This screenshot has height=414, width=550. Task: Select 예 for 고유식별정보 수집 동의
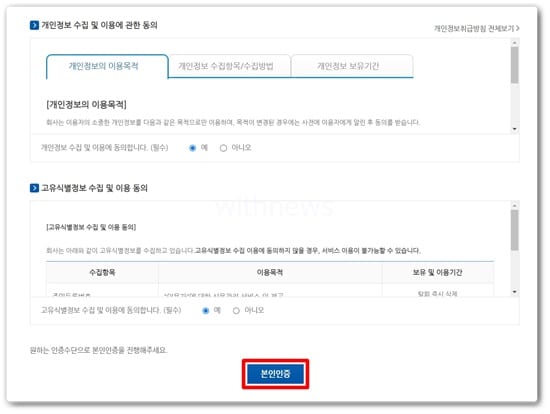(206, 310)
